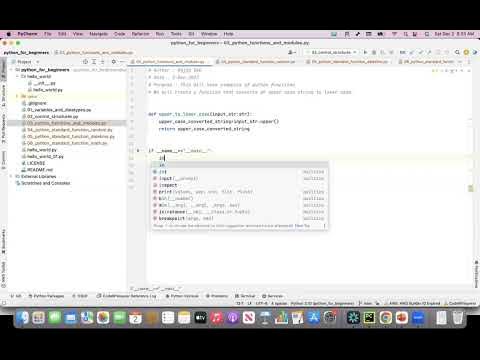Expand External Libraries node
480x360 pixels.
point(11,176)
